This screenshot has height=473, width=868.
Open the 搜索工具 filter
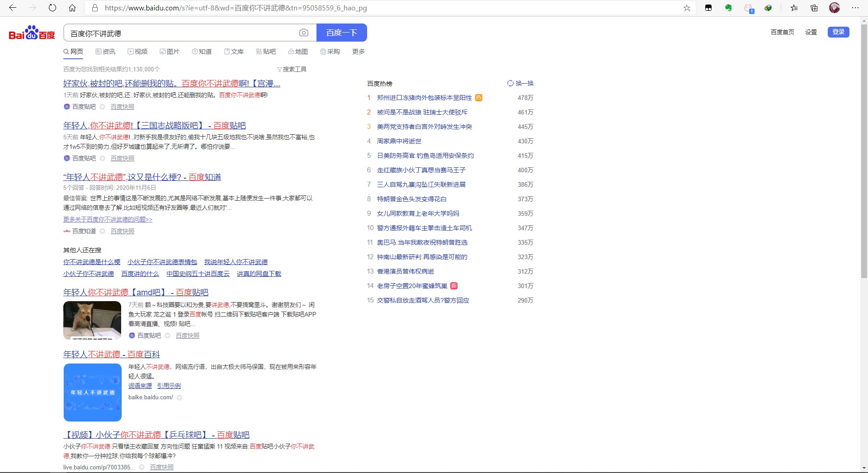[292, 69]
